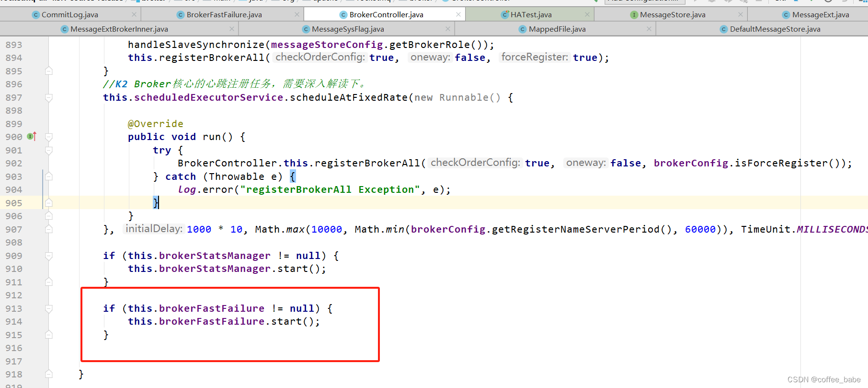This screenshot has width=868, height=388.
Task: Click the K2 Broker comment on line 896
Action: [x=235, y=84]
